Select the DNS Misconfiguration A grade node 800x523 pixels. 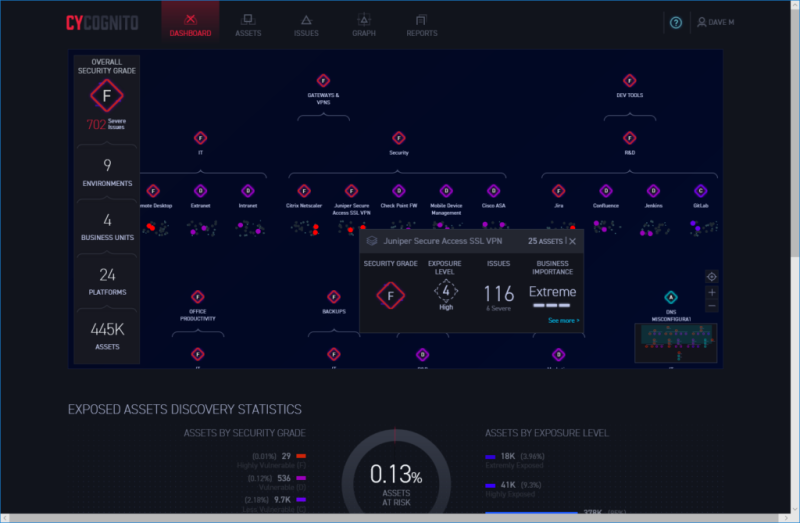670,297
